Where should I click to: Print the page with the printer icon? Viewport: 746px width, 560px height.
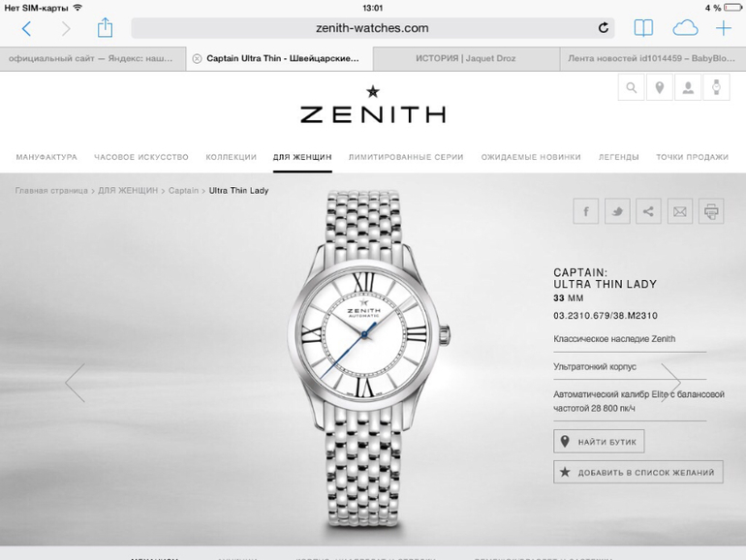(711, 211)
